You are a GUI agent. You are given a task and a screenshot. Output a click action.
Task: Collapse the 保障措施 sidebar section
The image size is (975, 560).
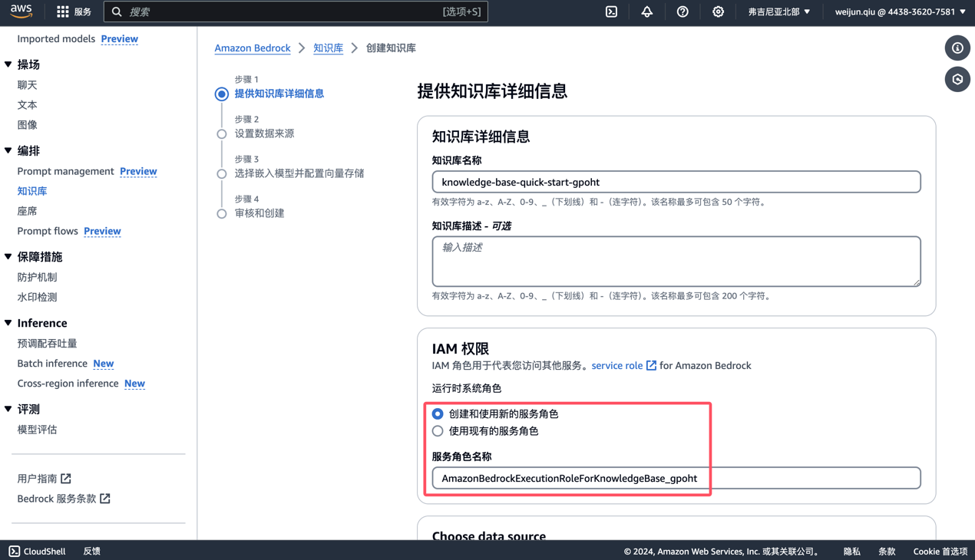[8, 257]
